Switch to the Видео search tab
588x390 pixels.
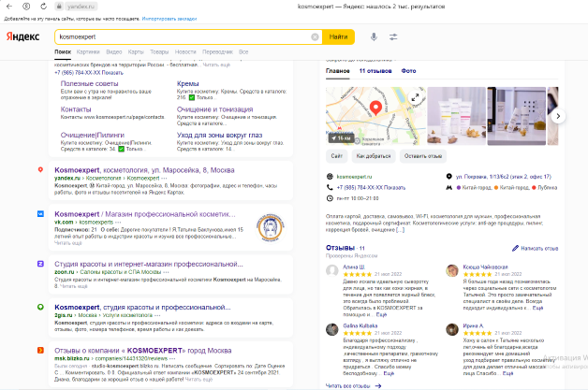coord(114,51)
